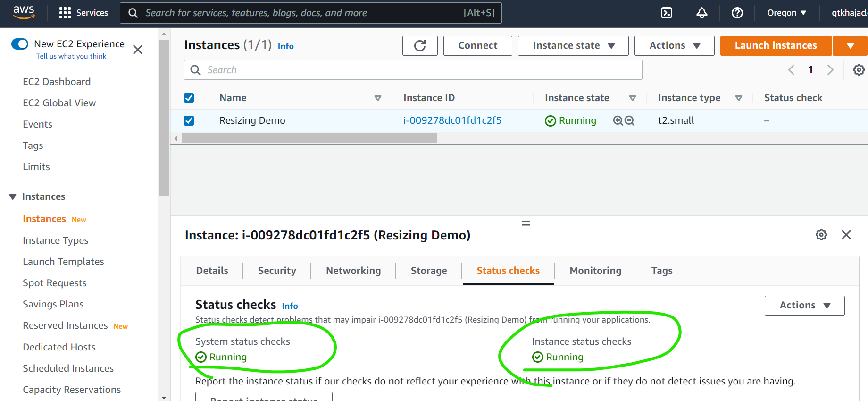This screenshot has height=401, width=868.
Task: Open the Instance state dropdown
Action: (573, 46)
